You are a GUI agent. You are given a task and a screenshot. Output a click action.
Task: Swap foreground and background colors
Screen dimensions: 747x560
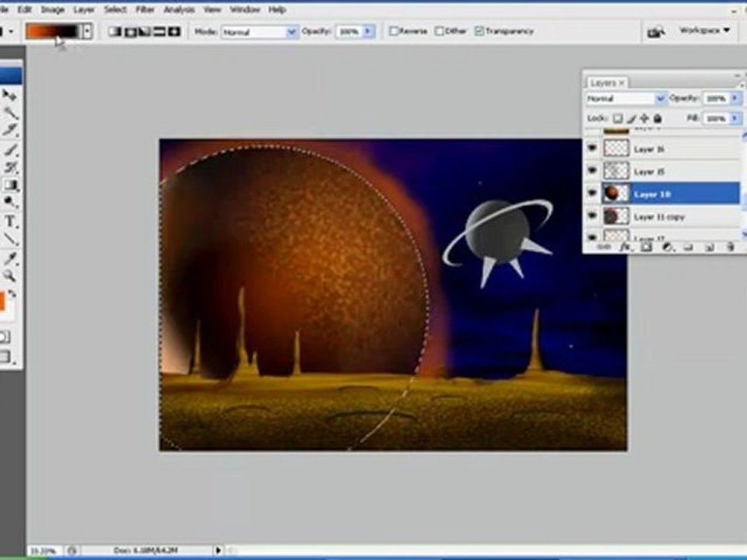12,294
